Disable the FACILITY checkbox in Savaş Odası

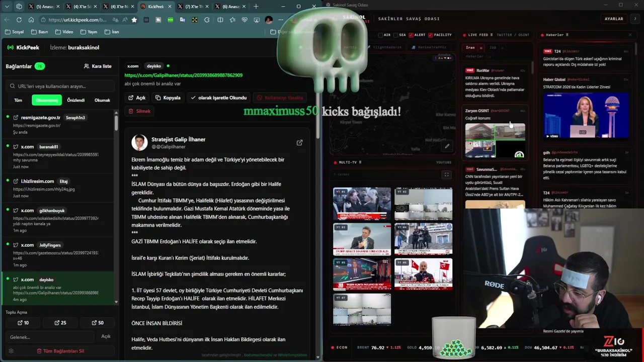click(431, 35)
